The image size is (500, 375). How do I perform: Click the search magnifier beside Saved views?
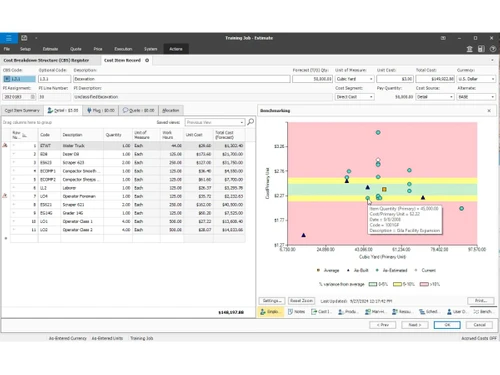(x=250, y=122)
